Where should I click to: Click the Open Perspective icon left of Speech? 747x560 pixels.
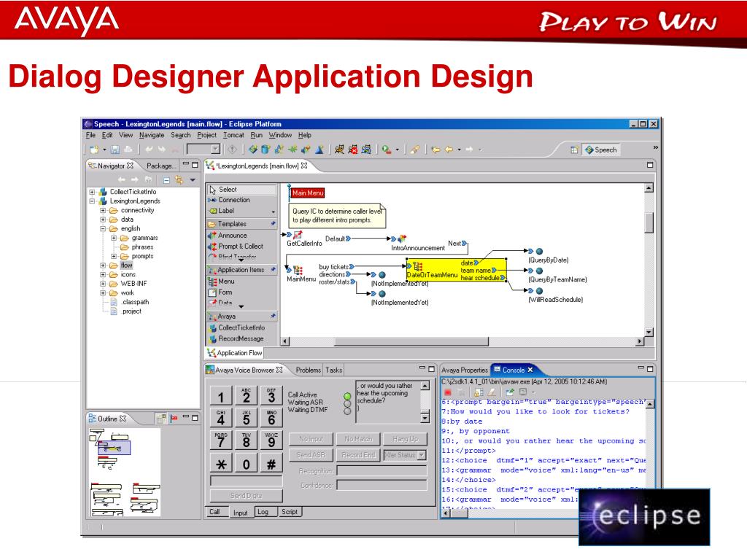(x=574, y=150)
